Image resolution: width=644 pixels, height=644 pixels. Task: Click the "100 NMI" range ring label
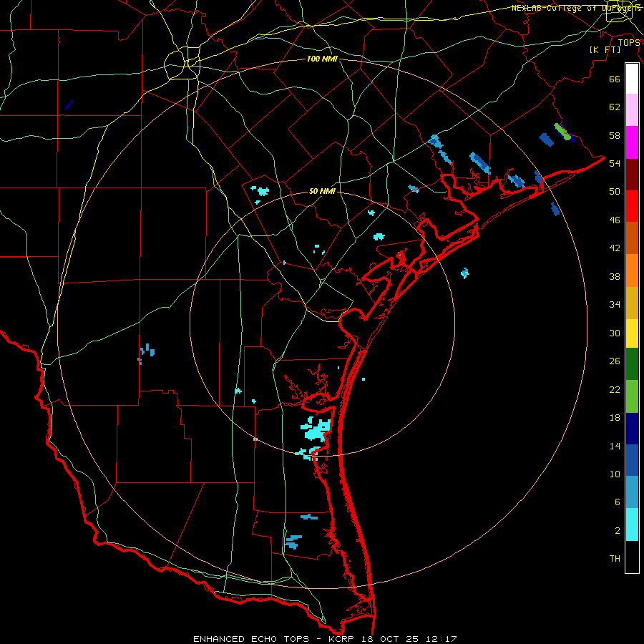click(322, 59)
